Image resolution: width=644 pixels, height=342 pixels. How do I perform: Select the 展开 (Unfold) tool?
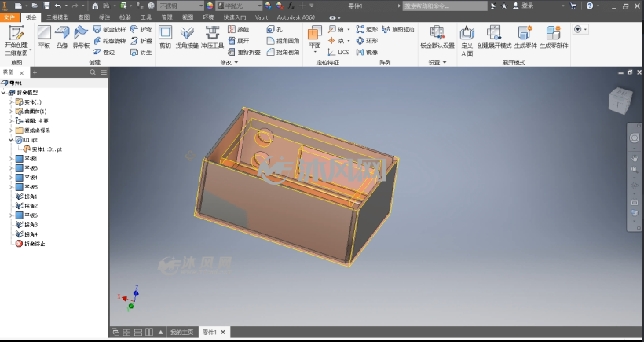(238, 41)
